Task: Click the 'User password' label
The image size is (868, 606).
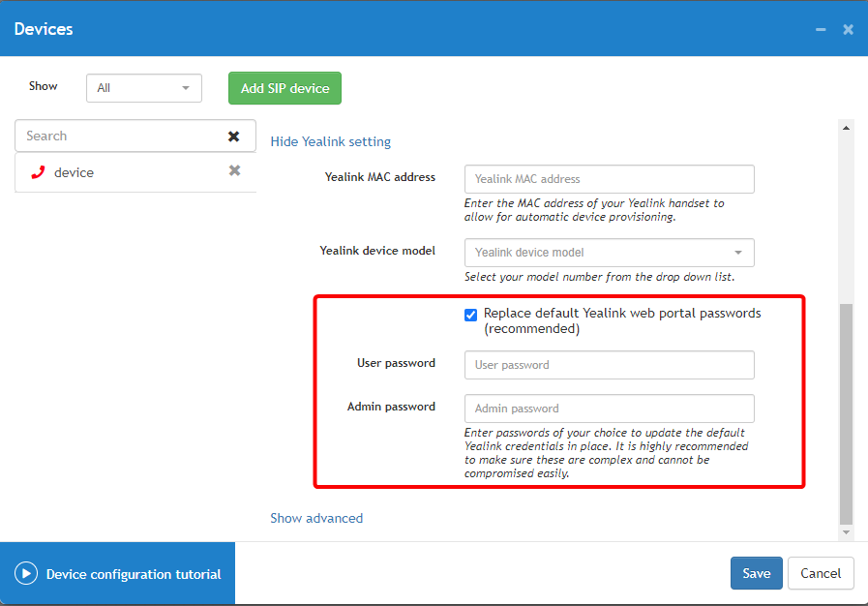Action: pos(396,363)
